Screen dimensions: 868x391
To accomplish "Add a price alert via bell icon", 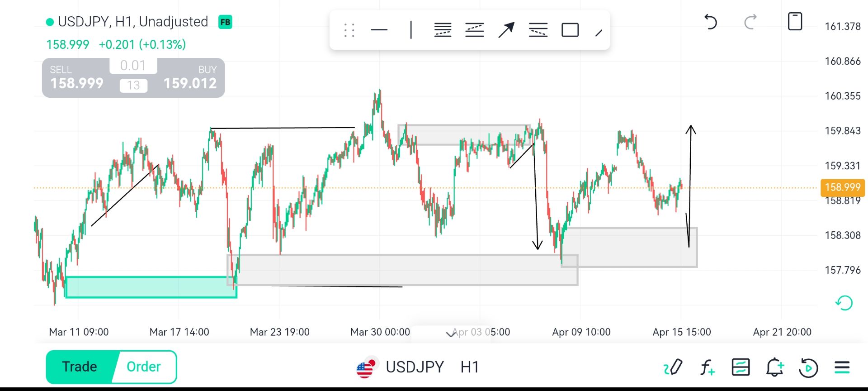I will [x=774, y=367].
